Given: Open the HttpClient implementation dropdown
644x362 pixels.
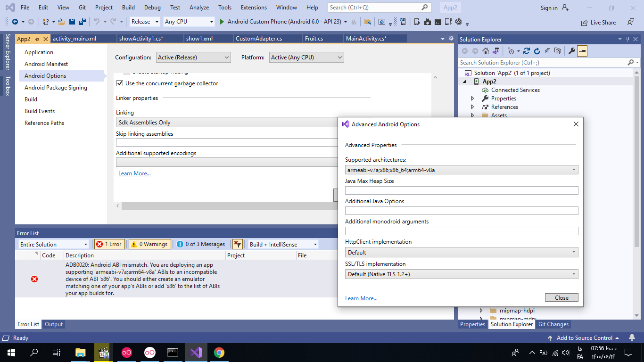Looking at the screenshot, I should click(x=461, y=252).
